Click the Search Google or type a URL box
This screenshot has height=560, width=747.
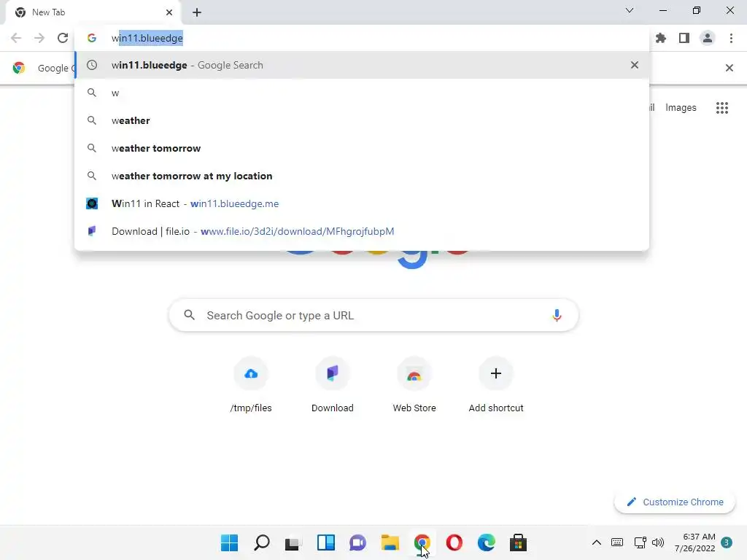pyautogui.click(x=373, y=315)
